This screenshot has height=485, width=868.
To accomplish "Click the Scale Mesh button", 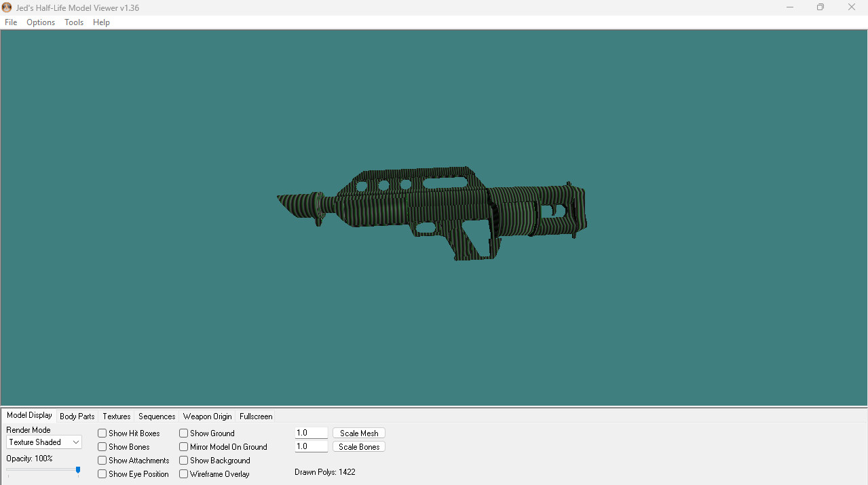I will pyautogui.click(x=359, y=433).
